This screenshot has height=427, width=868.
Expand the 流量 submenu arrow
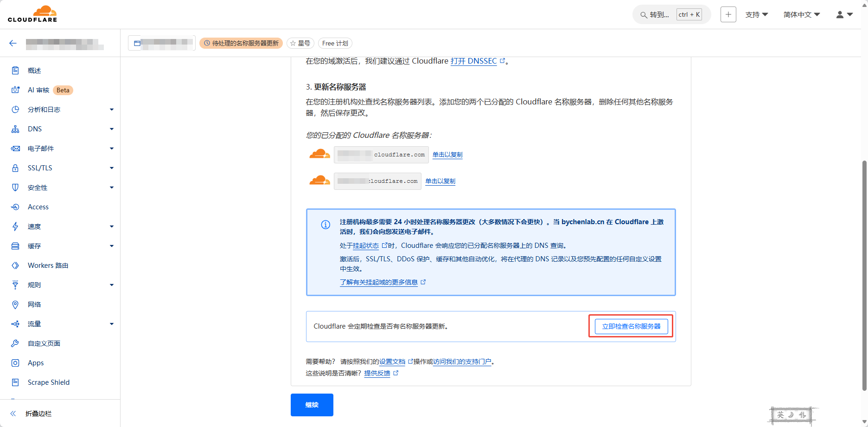point(112,324)
